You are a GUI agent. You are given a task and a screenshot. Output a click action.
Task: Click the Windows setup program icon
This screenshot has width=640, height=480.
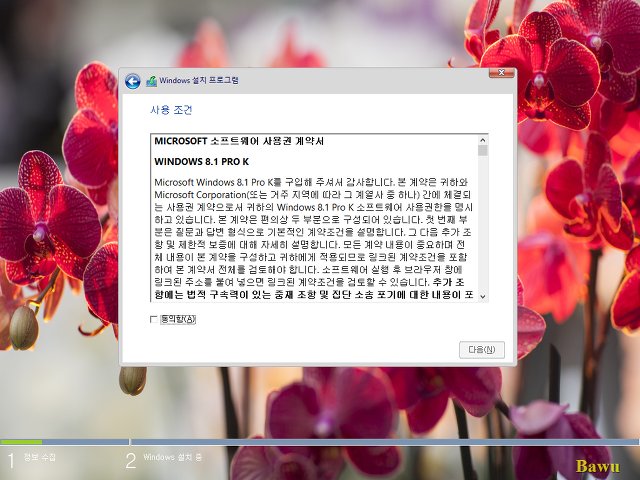click(x=151, y=81)
